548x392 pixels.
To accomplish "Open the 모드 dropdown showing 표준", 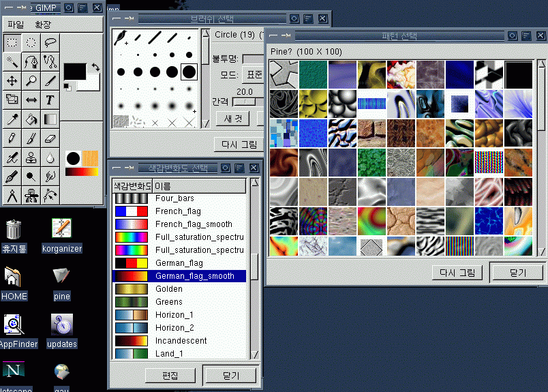I will pyautogui.click(x=254, y=74).
